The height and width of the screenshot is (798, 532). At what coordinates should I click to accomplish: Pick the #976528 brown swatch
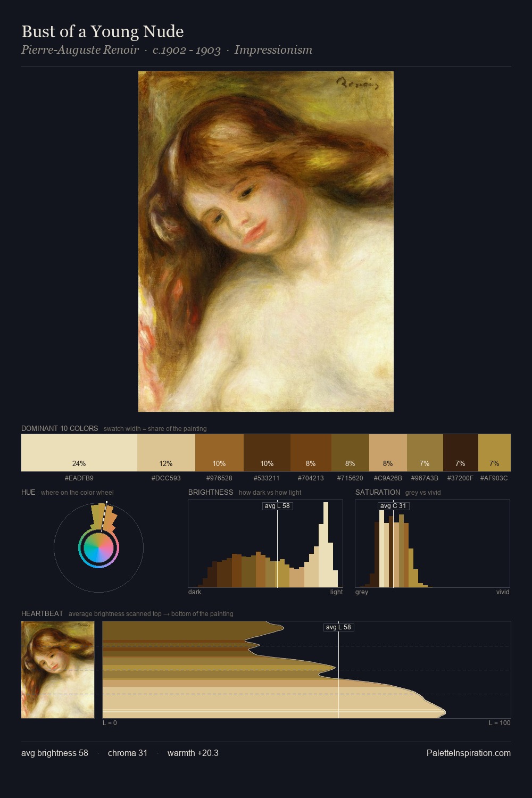pyautogui.click(x=219, y=453)
